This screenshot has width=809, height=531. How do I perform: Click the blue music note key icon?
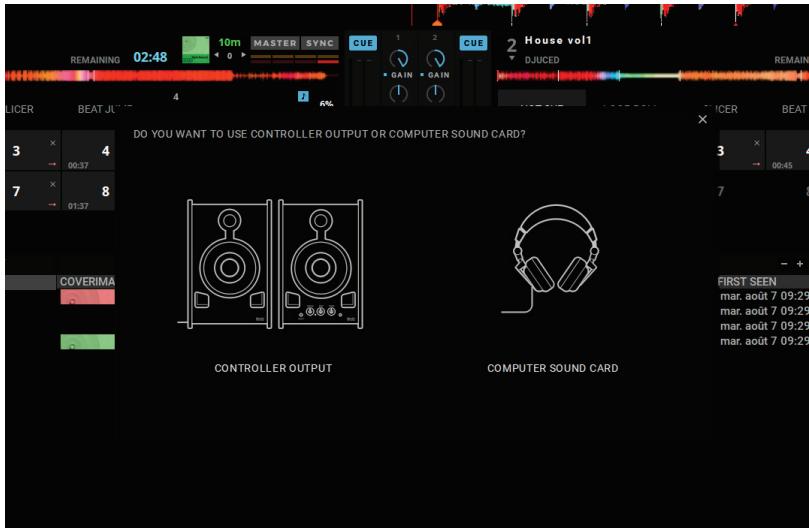pos(303,96)
